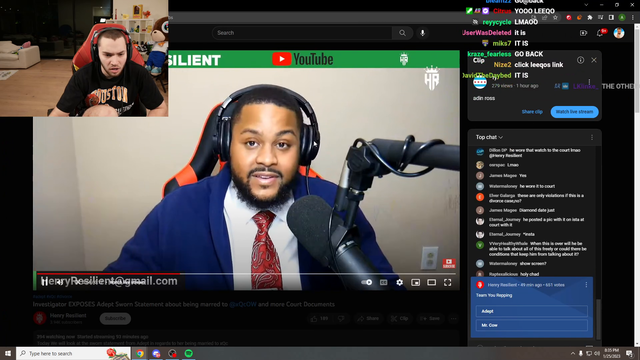This screenshot has width=640, height=360.
Task: Toggle theater mode on the player
Action: click(x=431, y=282)
